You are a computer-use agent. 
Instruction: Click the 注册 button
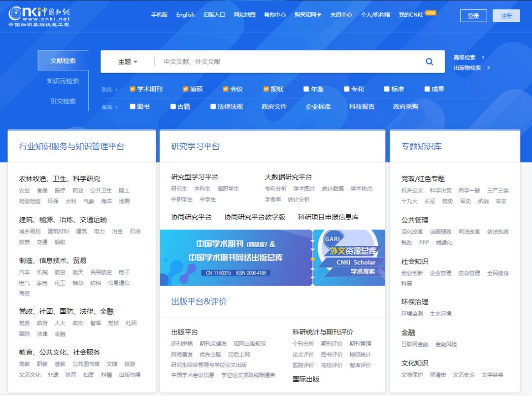(x=506, y=16)
